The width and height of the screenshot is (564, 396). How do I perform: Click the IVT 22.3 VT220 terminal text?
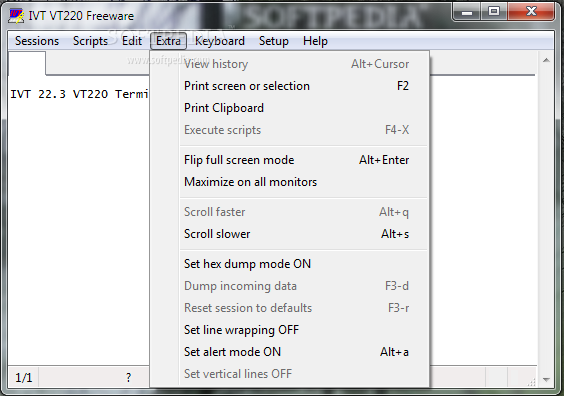[79, 94]
